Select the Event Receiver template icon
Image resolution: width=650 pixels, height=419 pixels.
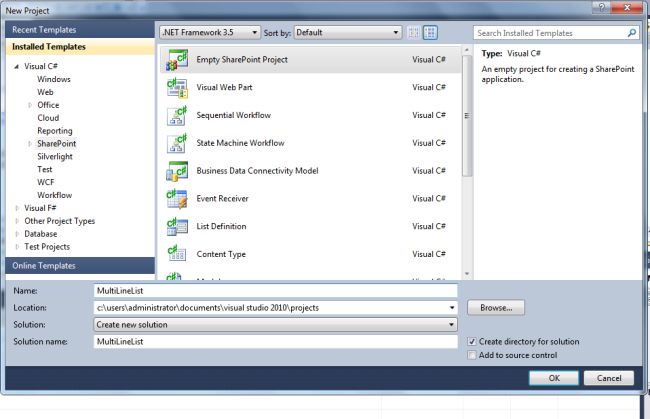pos(177,199)
